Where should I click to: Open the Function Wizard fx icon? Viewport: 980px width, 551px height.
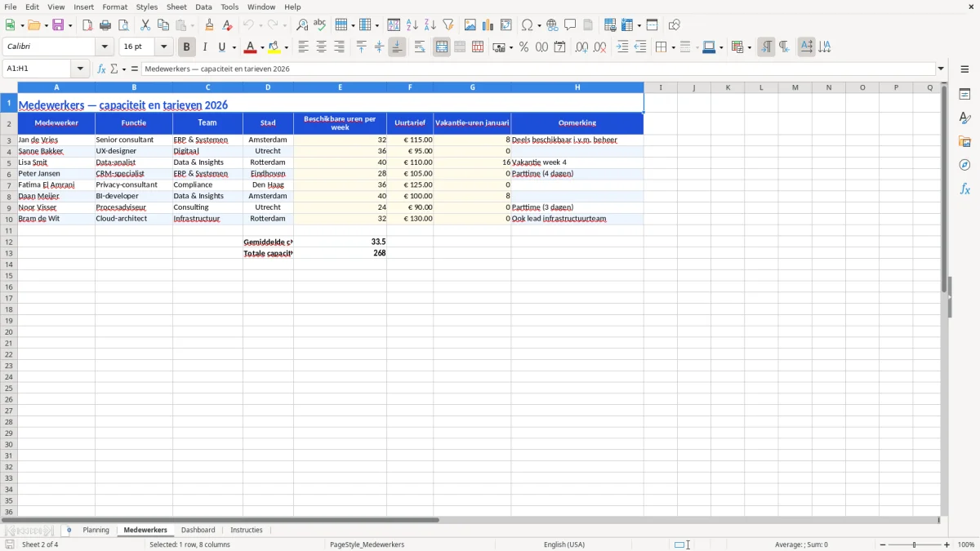102,69
